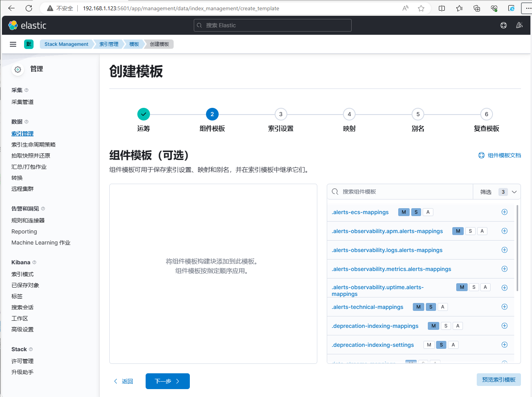Image resolution: width=532 pixels, height=397 pixels.
Task: Open the component template docs link
Action: coord(500,155)
